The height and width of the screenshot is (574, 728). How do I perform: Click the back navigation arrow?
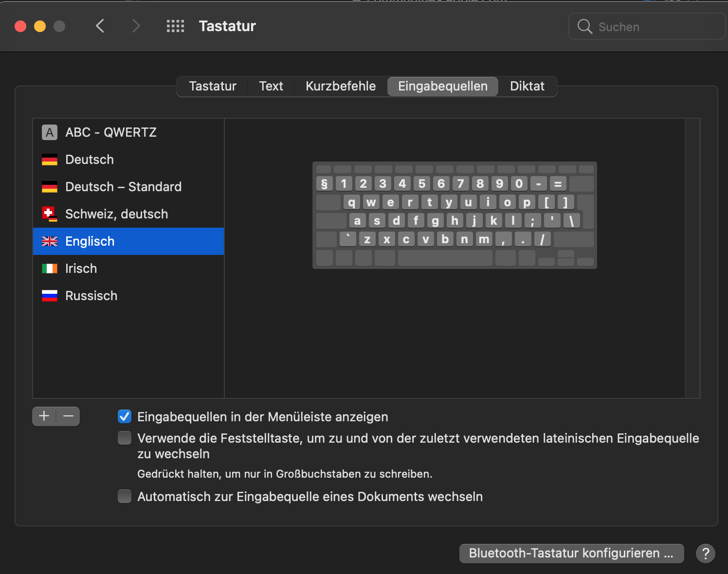100,26
